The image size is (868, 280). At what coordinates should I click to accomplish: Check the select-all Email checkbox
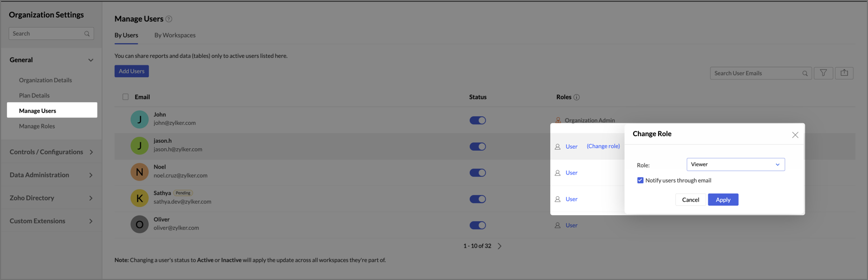[126, 97]
